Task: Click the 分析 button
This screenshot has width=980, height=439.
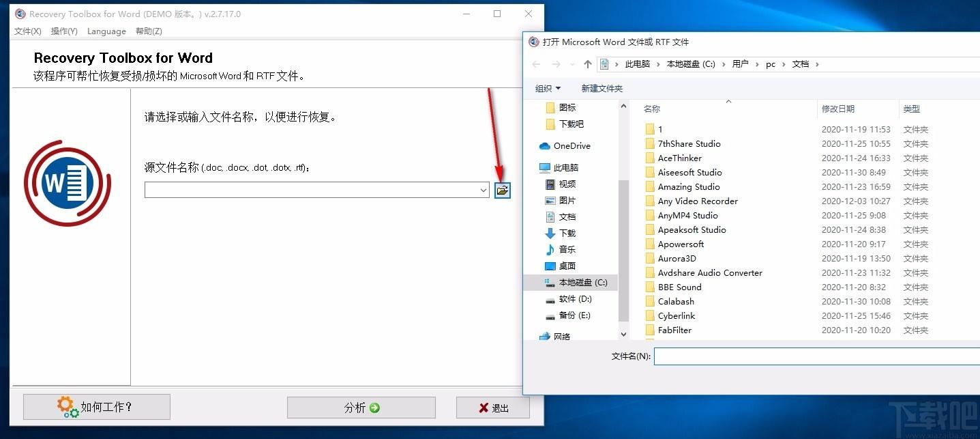Action: pos(361,408)
